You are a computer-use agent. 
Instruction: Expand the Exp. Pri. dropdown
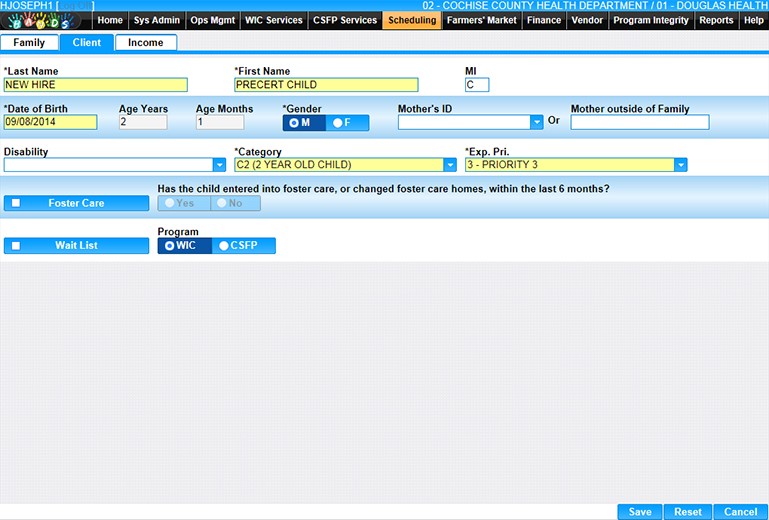tap(680, 165)
